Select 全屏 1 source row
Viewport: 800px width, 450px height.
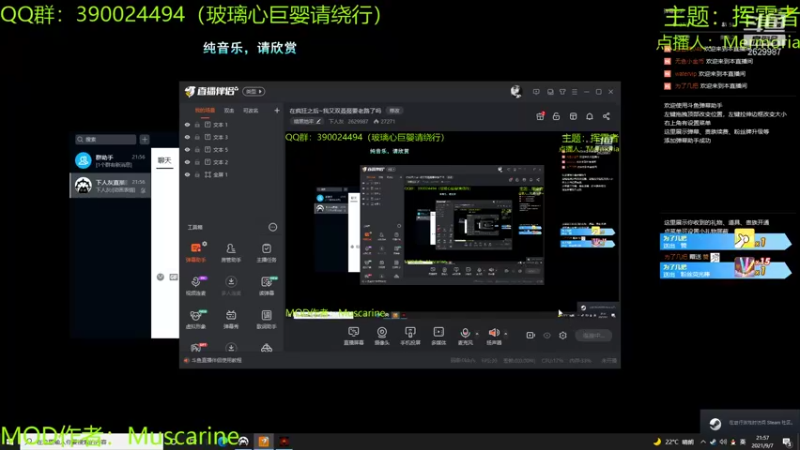pyautogui.click(x=232, y=174)
